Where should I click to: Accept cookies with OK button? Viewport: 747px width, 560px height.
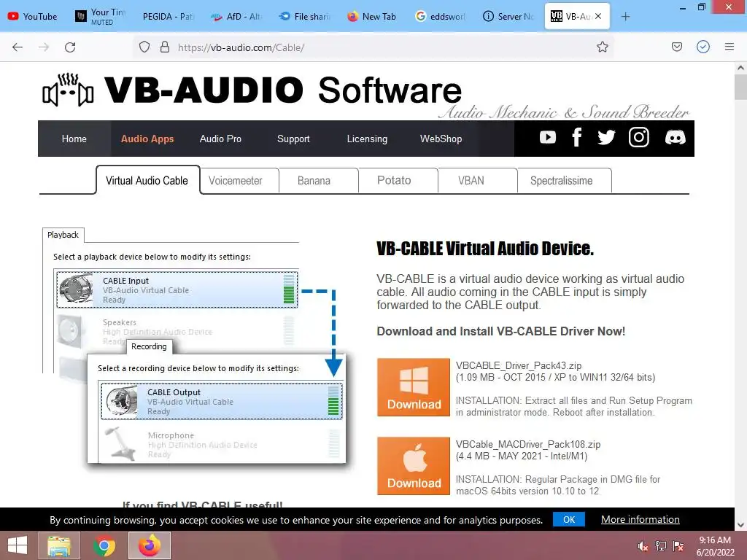tap(569, 519)
